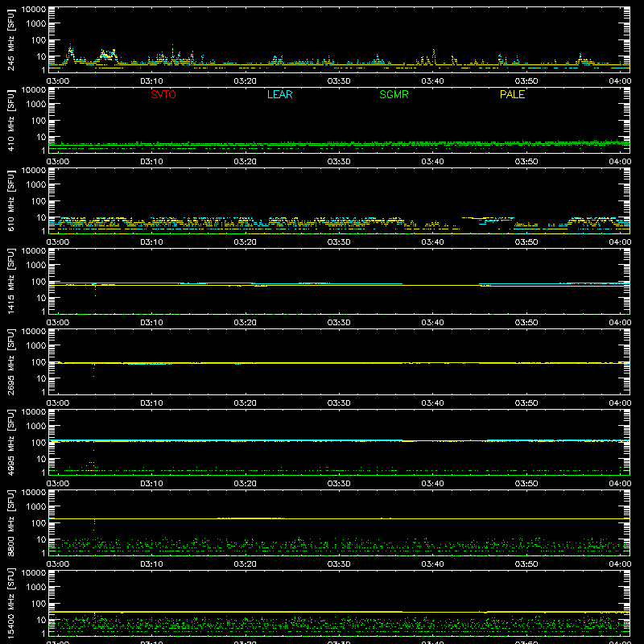The height and width of the screenshot is (644, 644).
Task: Click the 100 y-axis label of 2695 MHz plot
Action: tap(39, 362)
